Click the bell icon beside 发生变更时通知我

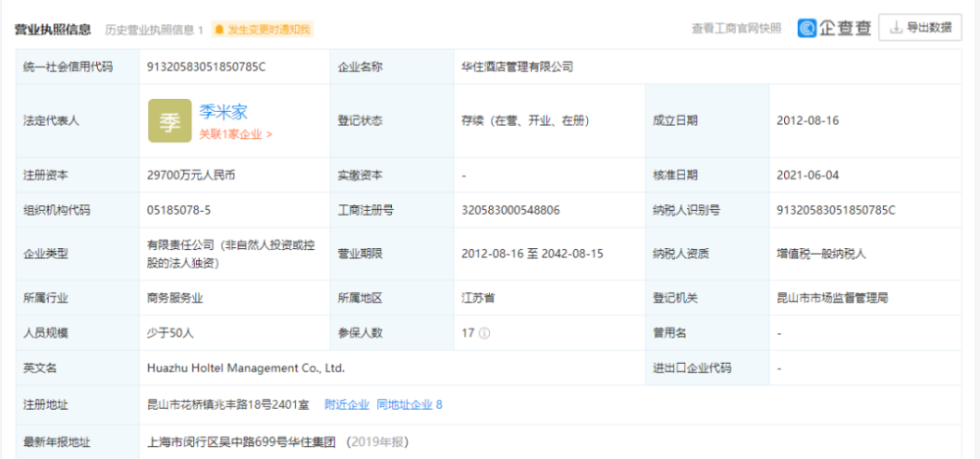[220, 28]
